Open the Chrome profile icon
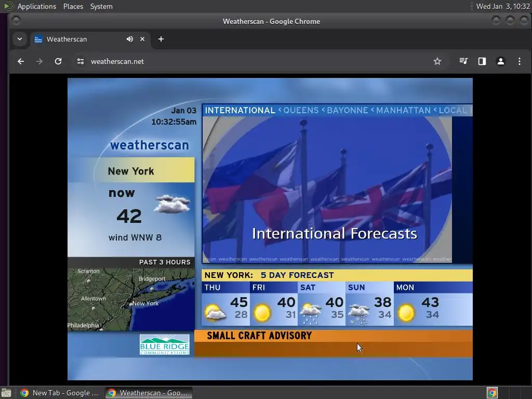This screenshot has height=399, width=532. (x=501, y=61)
